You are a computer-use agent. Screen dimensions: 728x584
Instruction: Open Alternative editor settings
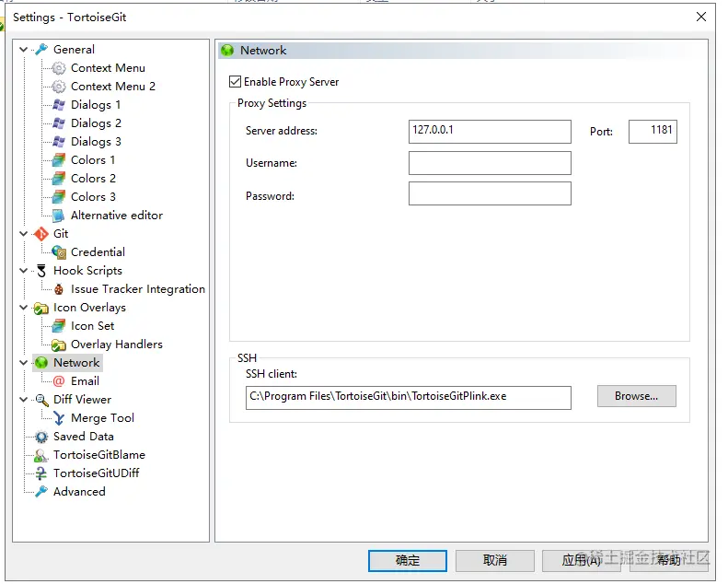click(117, 216)
